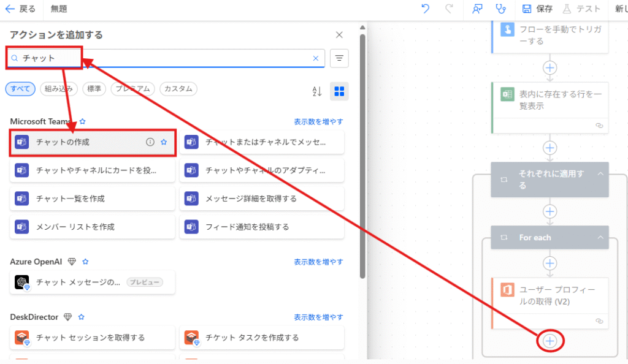Viewport: 628px width, 364px height.
Task: Click the search box containing チャット
Action: tap(165, 58)
